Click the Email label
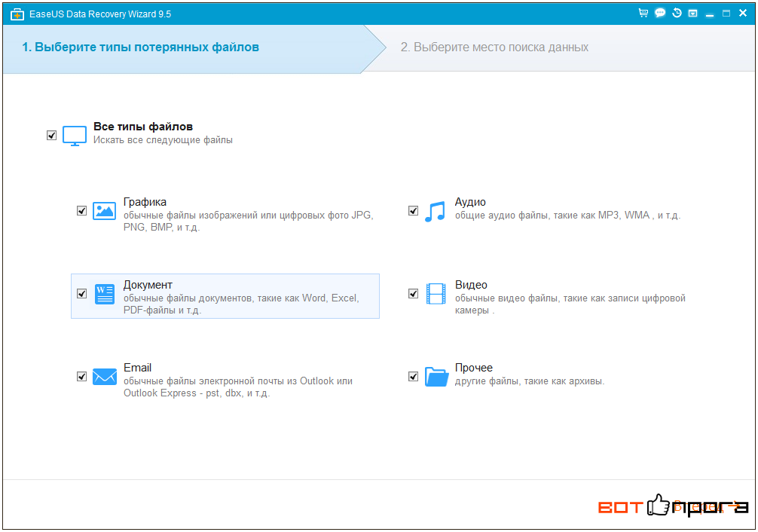The width and height of the screenshot is (758, 532). 137,368
